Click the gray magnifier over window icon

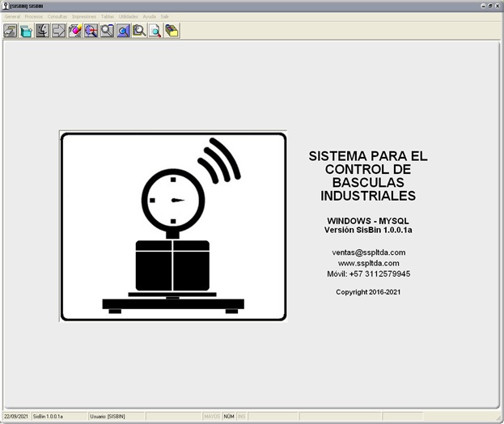107,31
